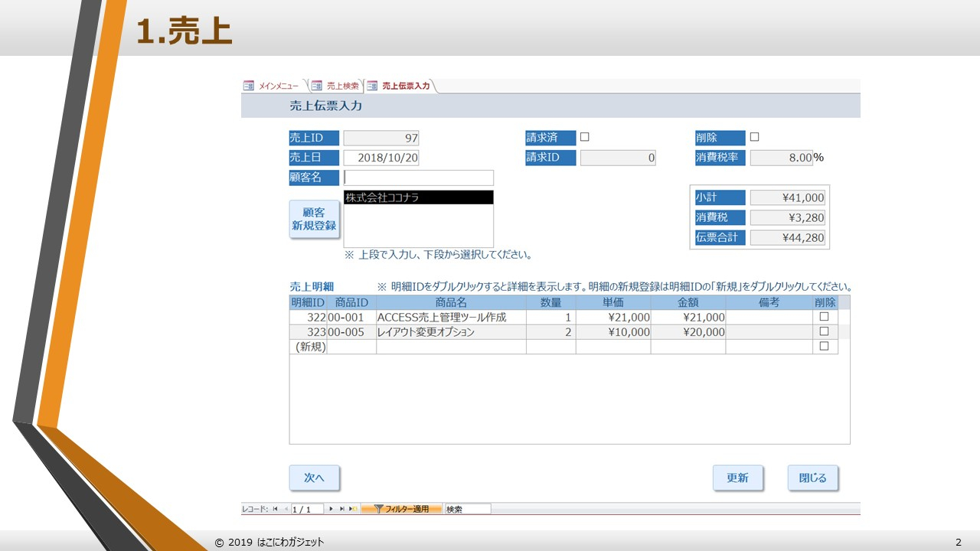Viewport: 980px width, 551px height.
Task: Check 削除 box for detail row 322
Action: (x=825, y=317)
